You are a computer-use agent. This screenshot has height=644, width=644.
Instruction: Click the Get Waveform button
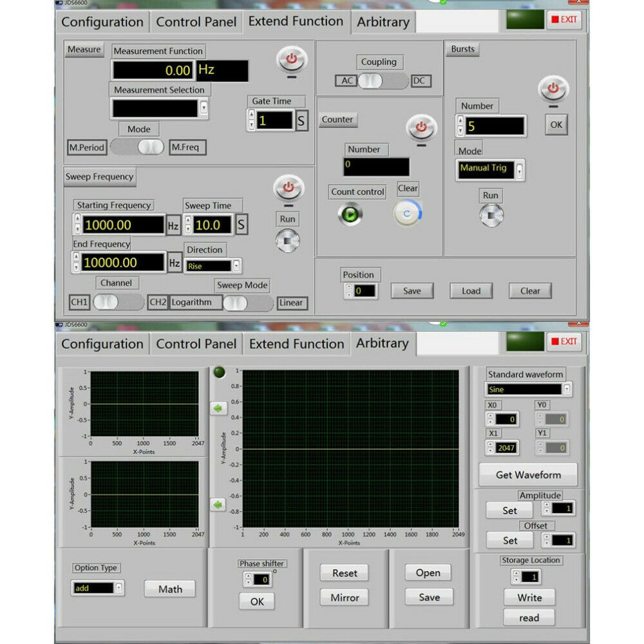click(528, 475)
